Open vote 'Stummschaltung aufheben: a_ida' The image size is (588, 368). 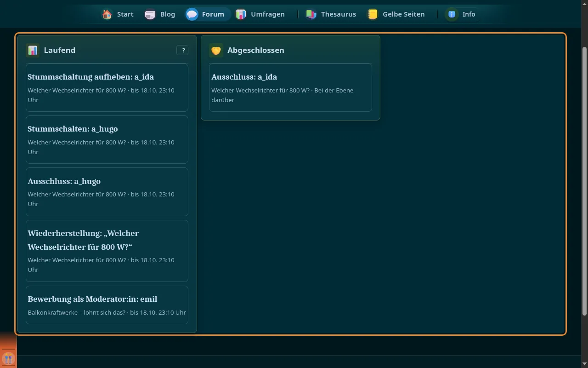pyautogui.click(x=107, y=87)
